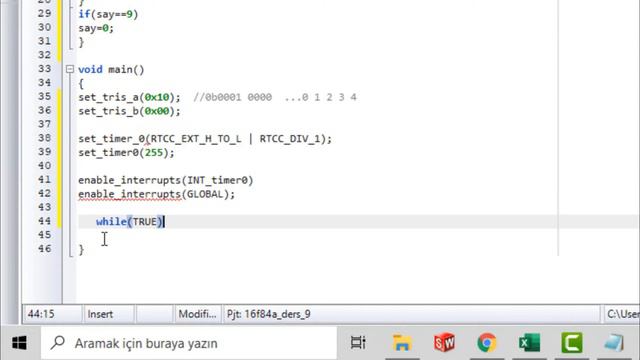Click line number 44 in gutter
Image resolution: width=640 pixels, height=360 pixels.
pos(44,221)
